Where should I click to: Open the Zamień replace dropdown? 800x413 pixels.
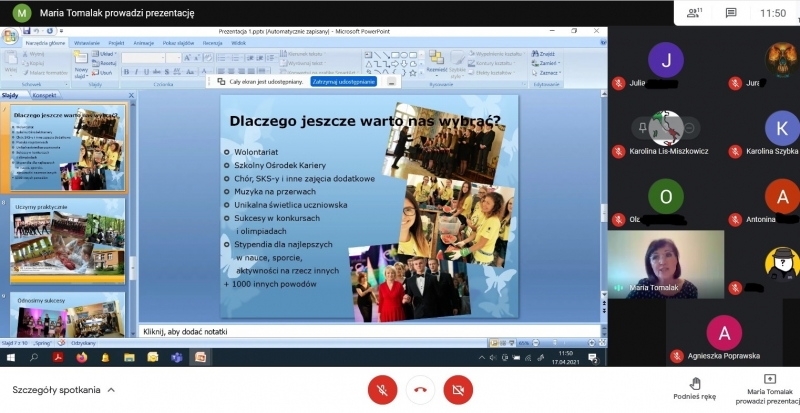(x=546, y=63)
